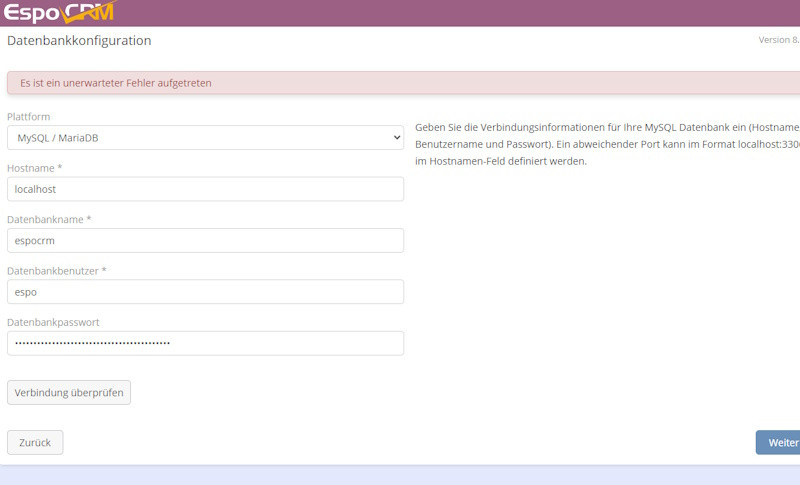Click the Plattform field label
800x485 pixels.
coord(29,117)
